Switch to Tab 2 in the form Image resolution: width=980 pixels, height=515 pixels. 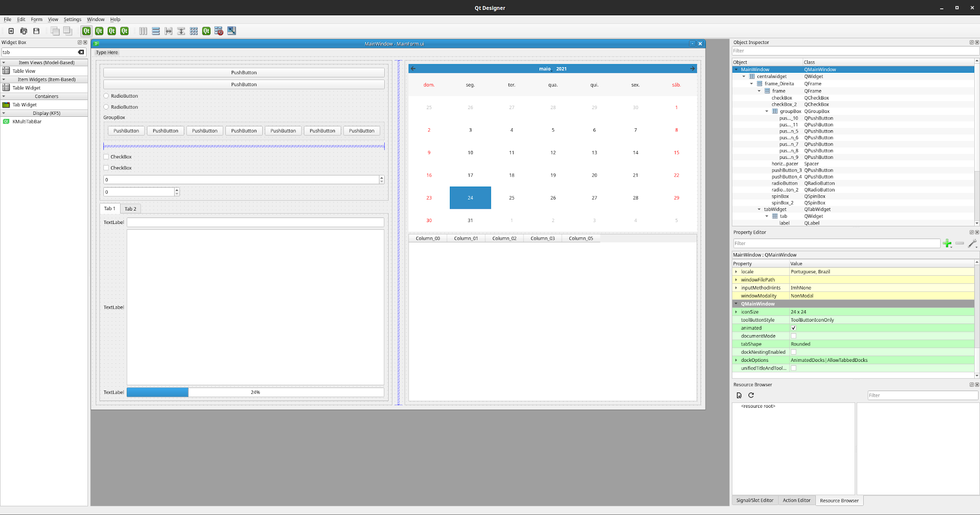click(x=130, y=209)
